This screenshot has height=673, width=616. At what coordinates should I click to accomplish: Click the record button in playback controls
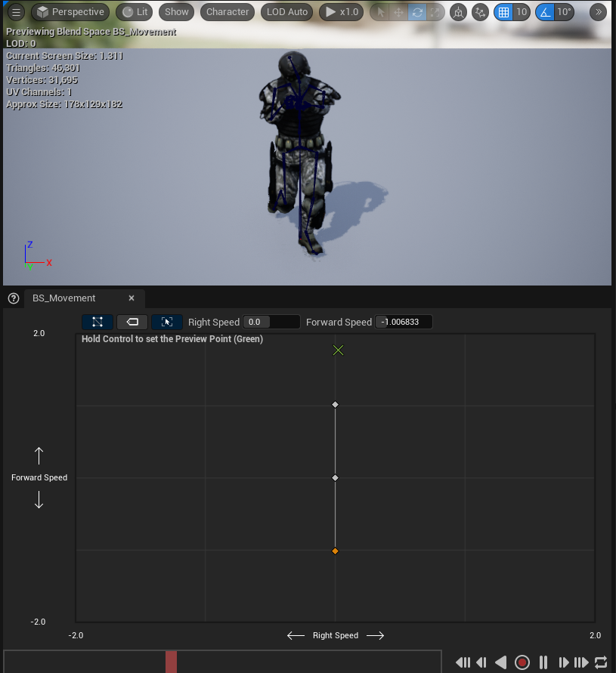(522, 662)
